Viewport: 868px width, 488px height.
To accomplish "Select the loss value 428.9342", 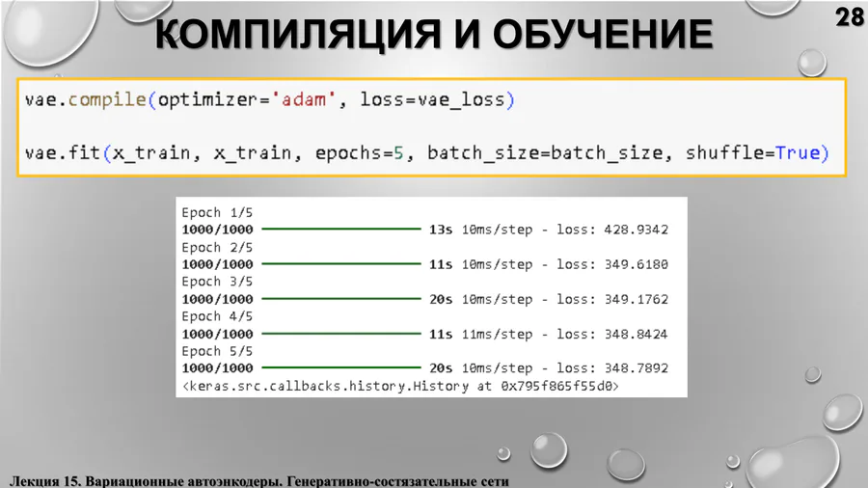I will pos(636,230).
